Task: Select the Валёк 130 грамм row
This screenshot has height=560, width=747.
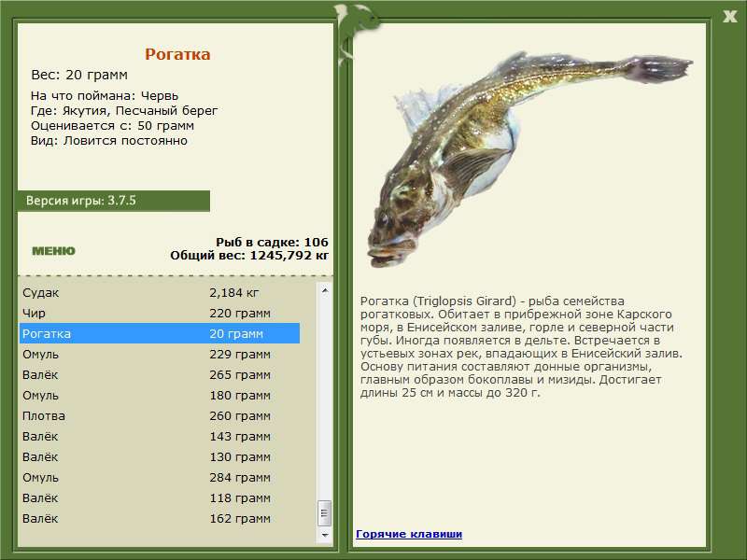Action: [x=160, y=456]
